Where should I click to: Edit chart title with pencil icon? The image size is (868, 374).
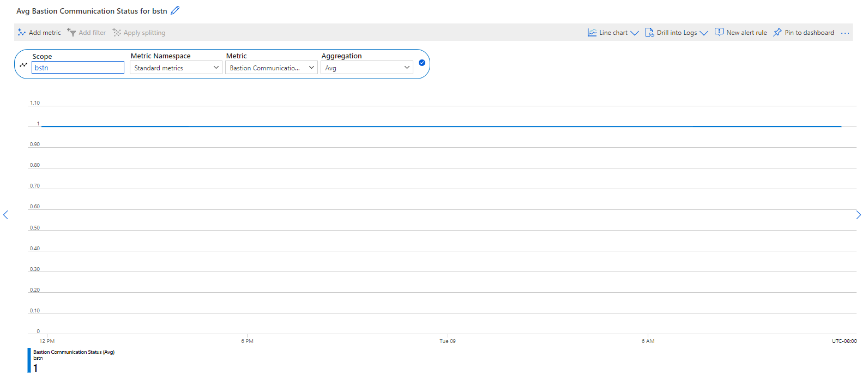tap(175, 10)
